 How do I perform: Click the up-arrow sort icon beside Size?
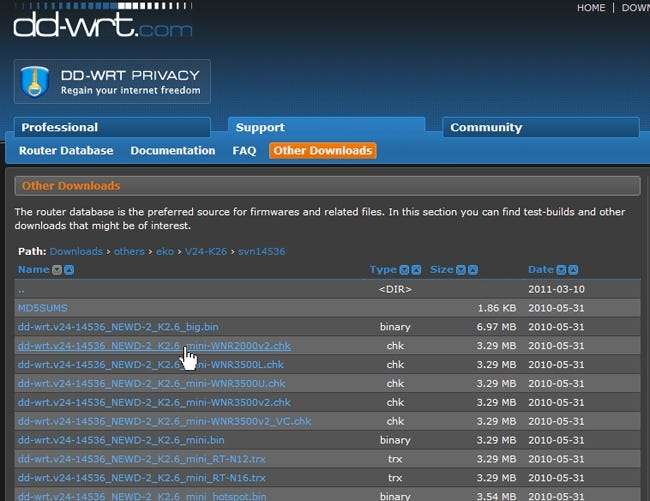click(x=473, y=270)
